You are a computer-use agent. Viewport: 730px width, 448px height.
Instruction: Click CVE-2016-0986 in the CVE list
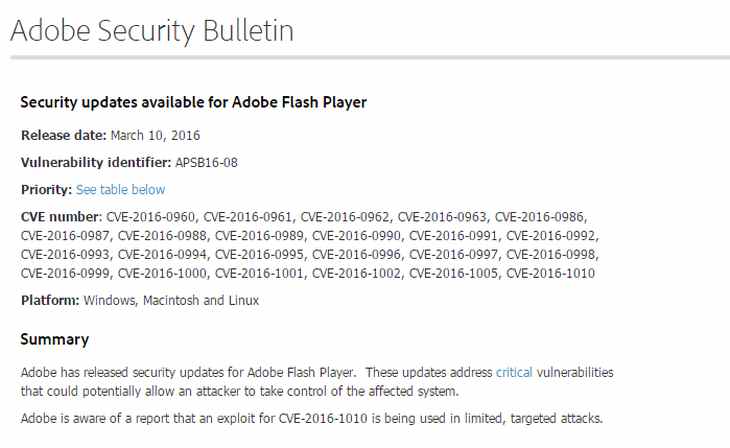click(x=540, y=216)
